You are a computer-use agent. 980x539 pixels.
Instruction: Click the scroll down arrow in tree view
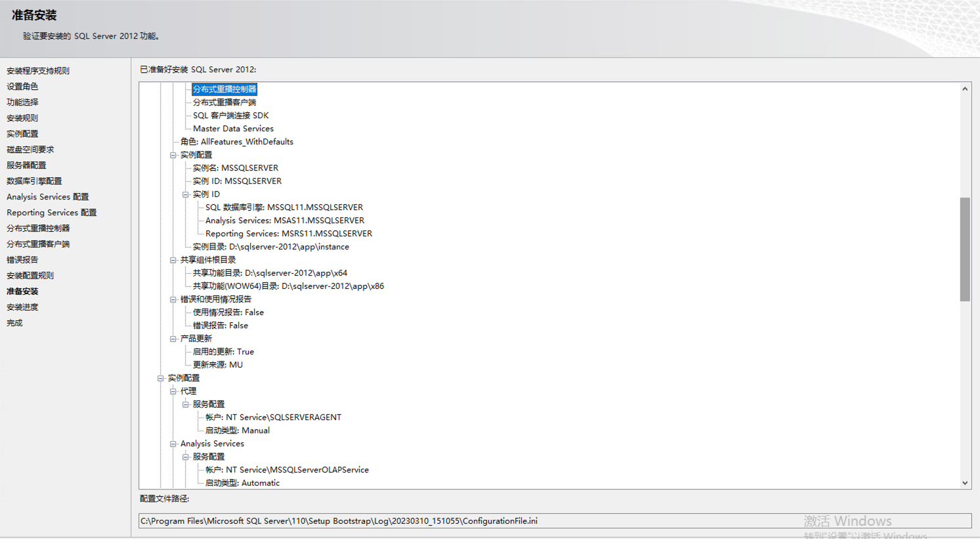click(x=965, y=483)
